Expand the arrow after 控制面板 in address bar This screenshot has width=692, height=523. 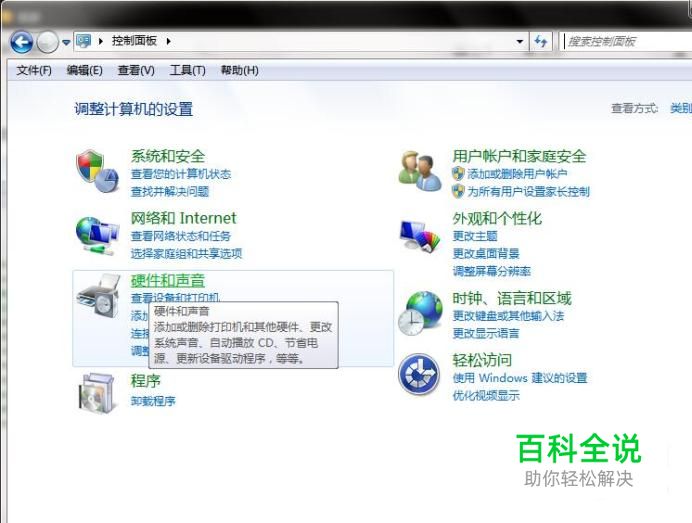point(169,41)
